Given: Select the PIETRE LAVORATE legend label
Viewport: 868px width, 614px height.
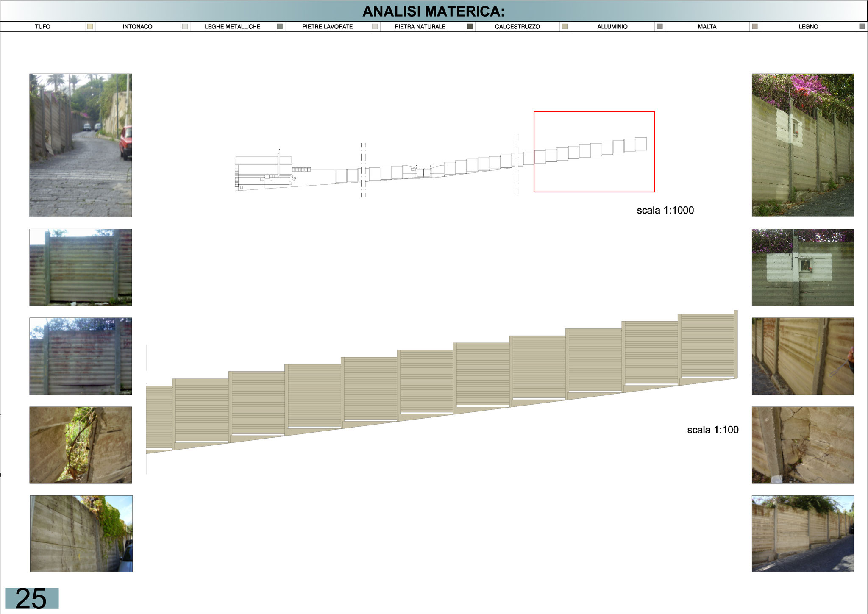Looking at the screenshot, I should tap(327, 26).
